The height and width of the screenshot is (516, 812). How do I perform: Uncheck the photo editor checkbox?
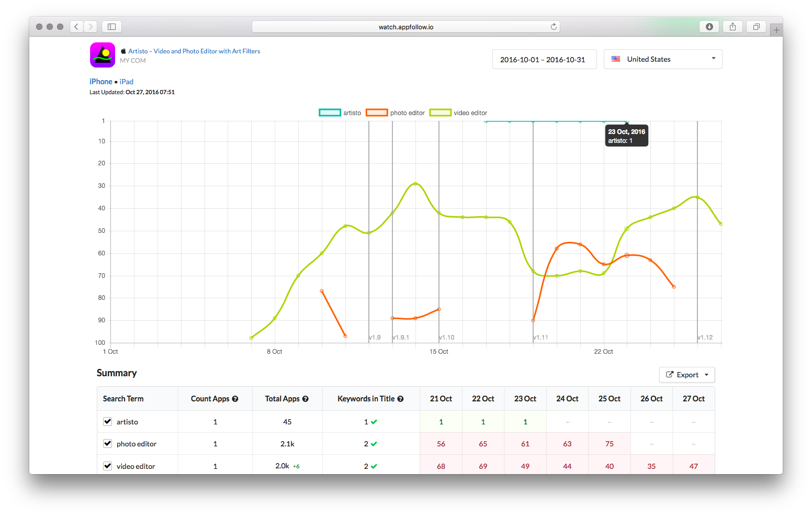point(108,443)
